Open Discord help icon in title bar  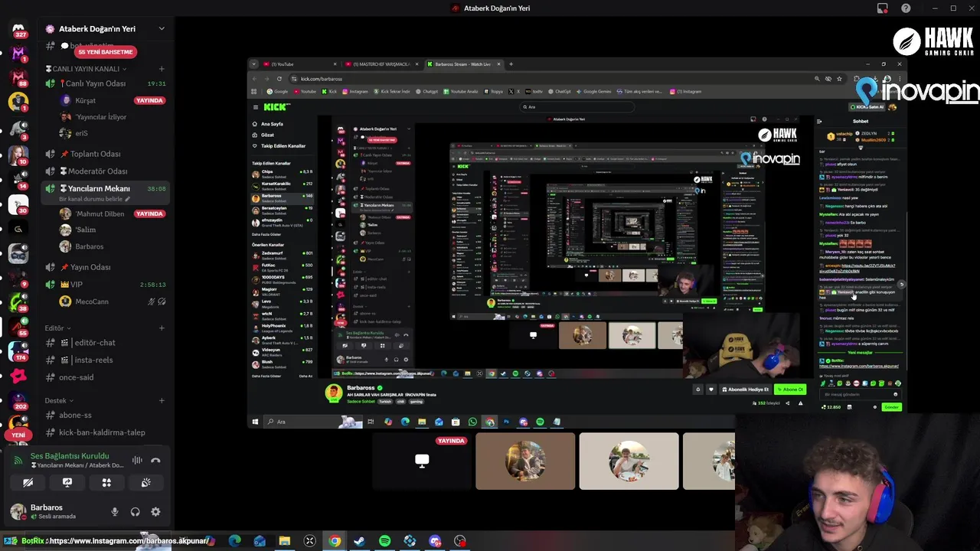click(x=906, y=8)
